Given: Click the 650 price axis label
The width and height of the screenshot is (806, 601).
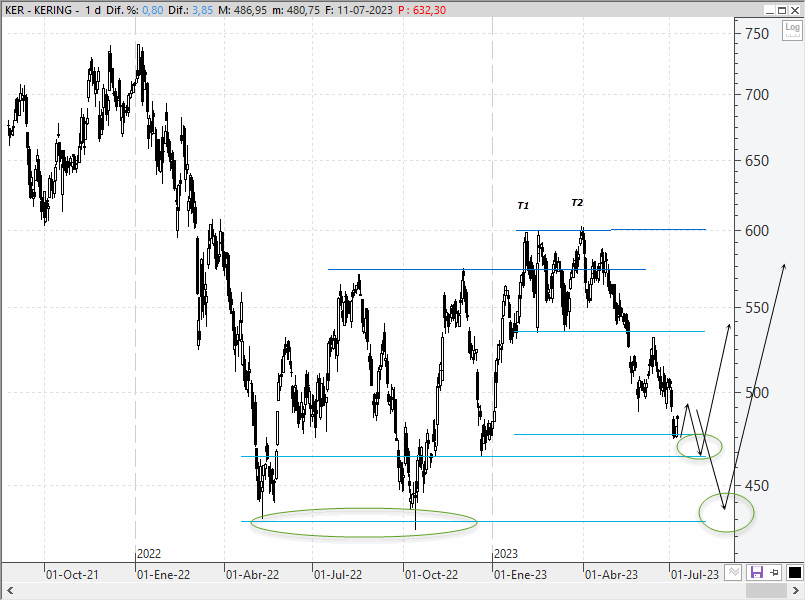Looking at the screenshot, I should (757, 161).
